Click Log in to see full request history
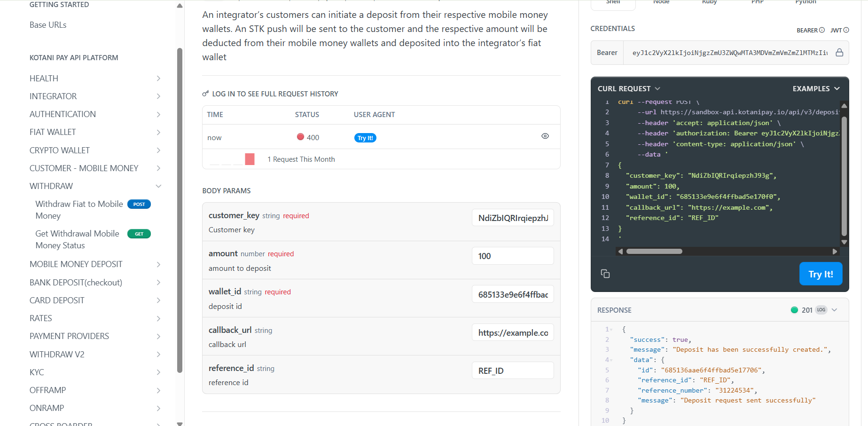 click(275, 94)
